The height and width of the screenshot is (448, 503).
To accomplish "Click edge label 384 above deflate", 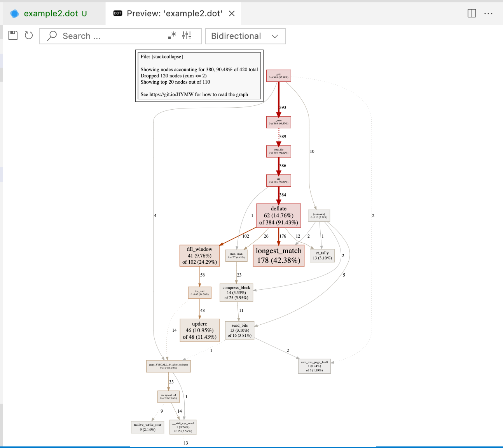I will [283, 195].
